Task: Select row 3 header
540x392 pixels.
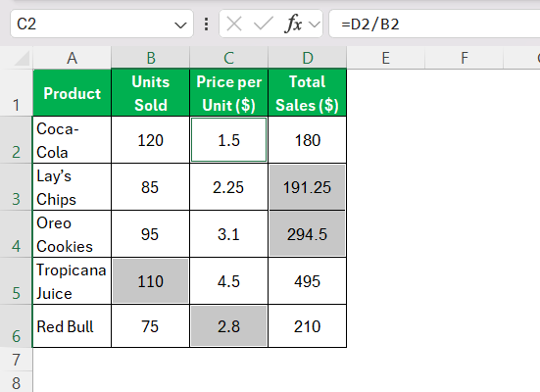Action: click(17, 187)
